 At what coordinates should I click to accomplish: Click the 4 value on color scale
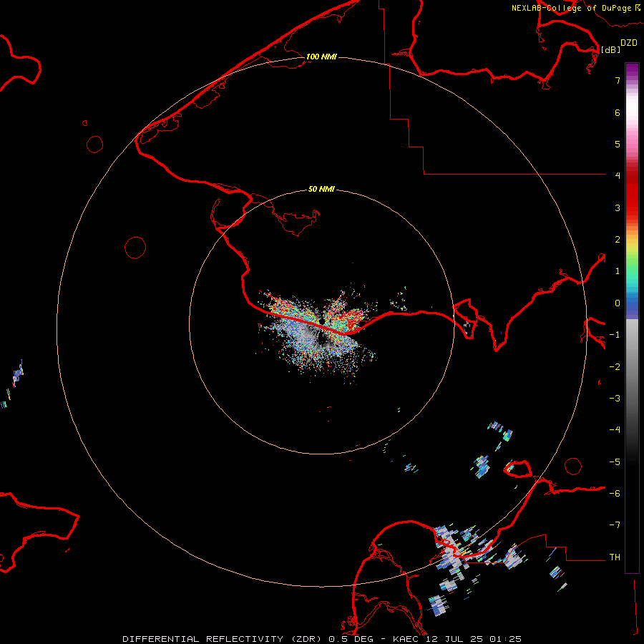coord(618,176)
